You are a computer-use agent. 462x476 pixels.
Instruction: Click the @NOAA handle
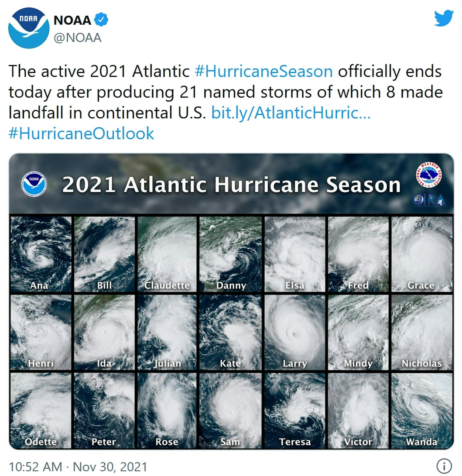pyautogui.click(x=77, y=38)
